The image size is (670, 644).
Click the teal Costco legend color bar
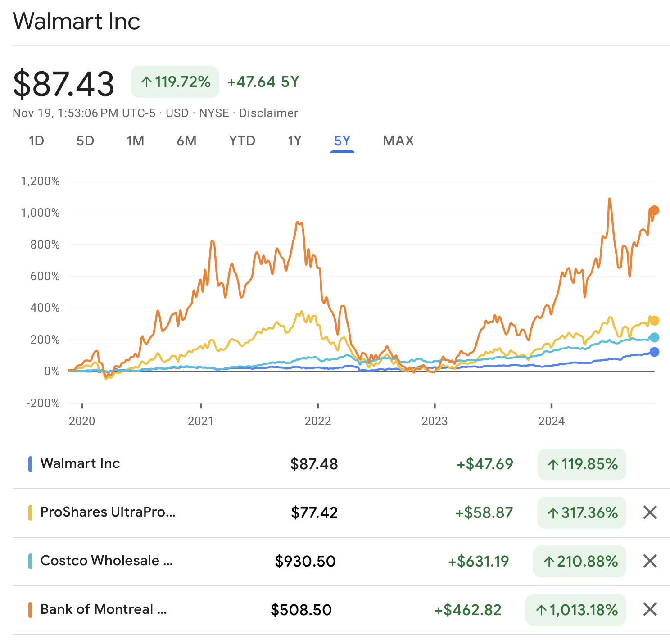coord(30,561)
